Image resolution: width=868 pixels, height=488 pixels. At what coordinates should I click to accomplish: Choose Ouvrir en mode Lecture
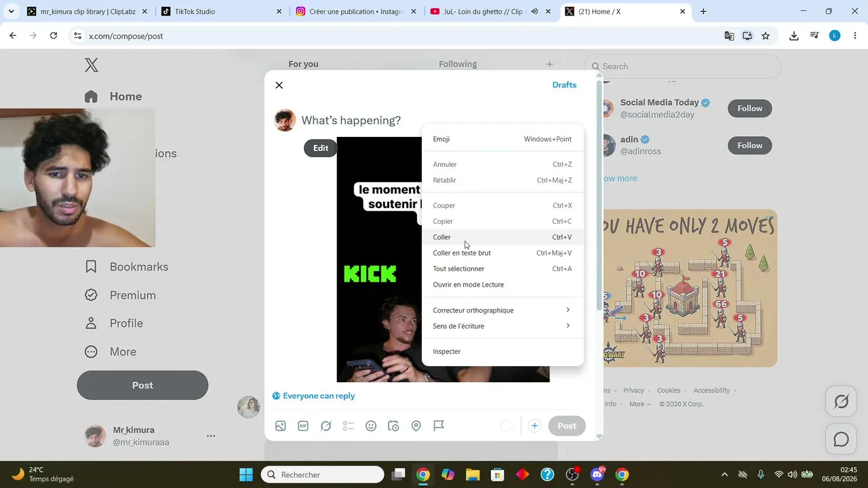502,285
